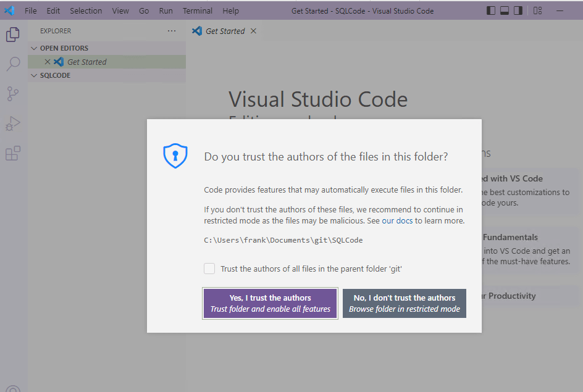
Task: Open the Run and Debug view
Action: point(13,123)
